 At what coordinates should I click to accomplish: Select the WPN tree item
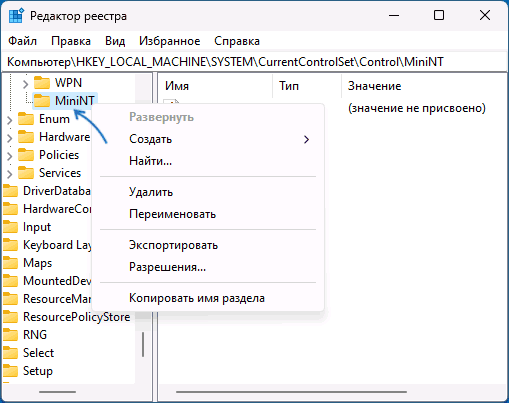(68, 83)
